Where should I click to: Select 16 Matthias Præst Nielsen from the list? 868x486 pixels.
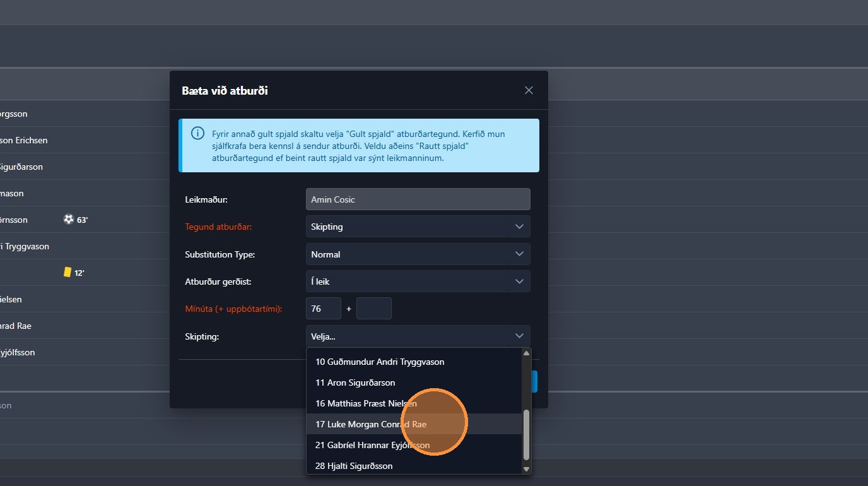414,403
